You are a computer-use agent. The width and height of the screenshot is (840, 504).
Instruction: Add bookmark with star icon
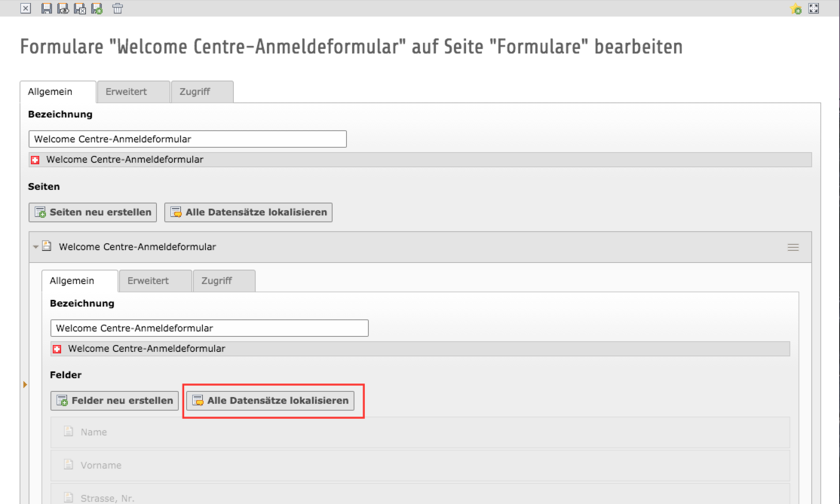point(796,8)
